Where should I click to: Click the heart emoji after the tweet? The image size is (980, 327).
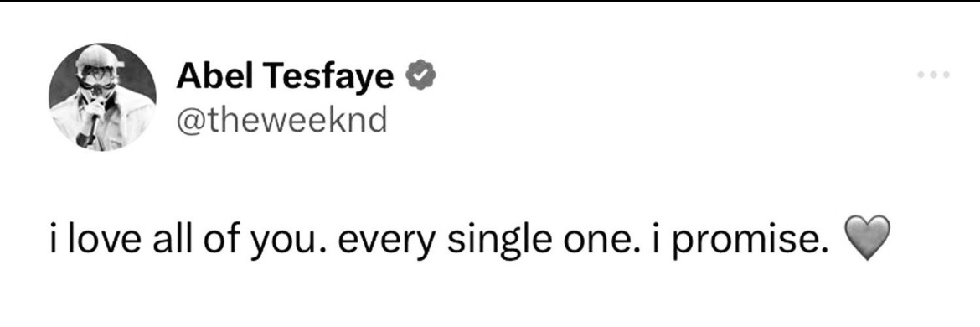pos(866,238)
